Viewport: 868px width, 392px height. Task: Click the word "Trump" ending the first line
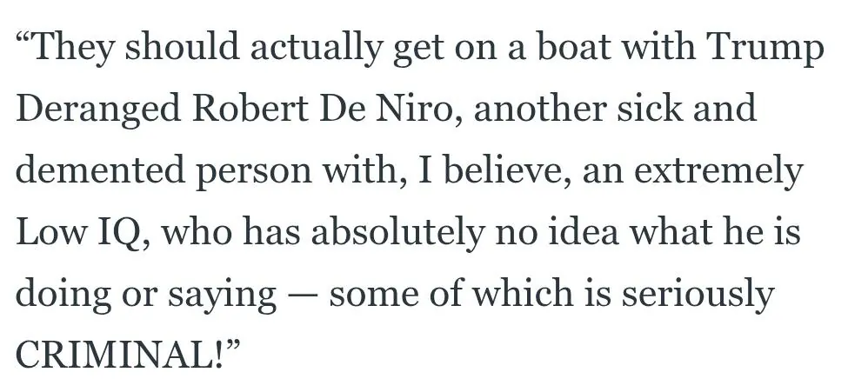765,49
